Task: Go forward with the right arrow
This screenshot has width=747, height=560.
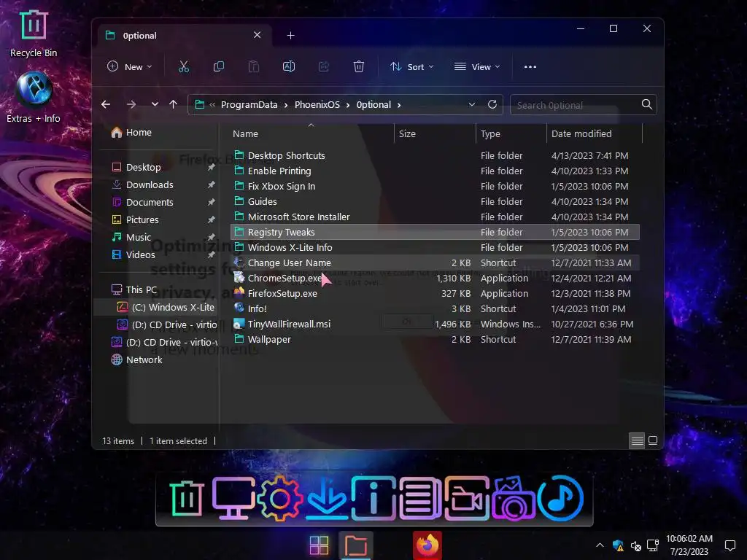Action: (x=131, y=104)
